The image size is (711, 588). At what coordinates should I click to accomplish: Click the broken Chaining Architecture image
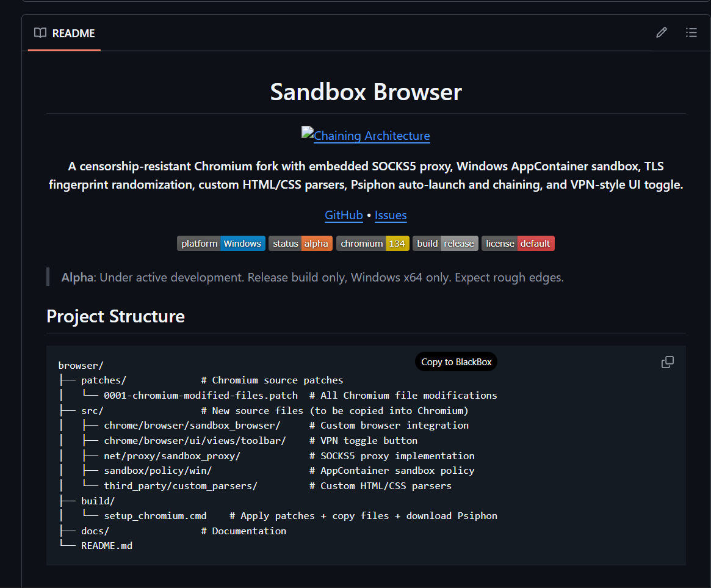point(308,132)
